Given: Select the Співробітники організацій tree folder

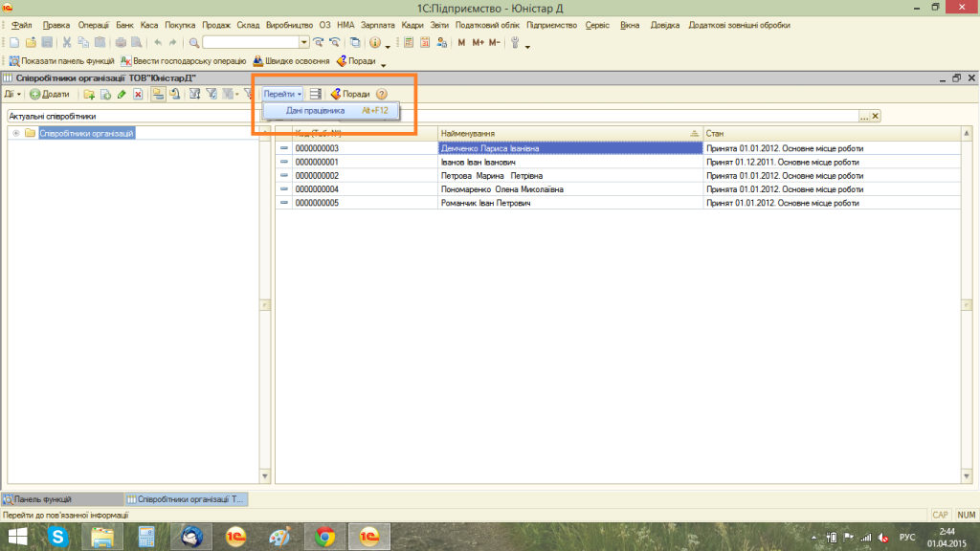Looking at the screenshot, I should coord(86,133).
